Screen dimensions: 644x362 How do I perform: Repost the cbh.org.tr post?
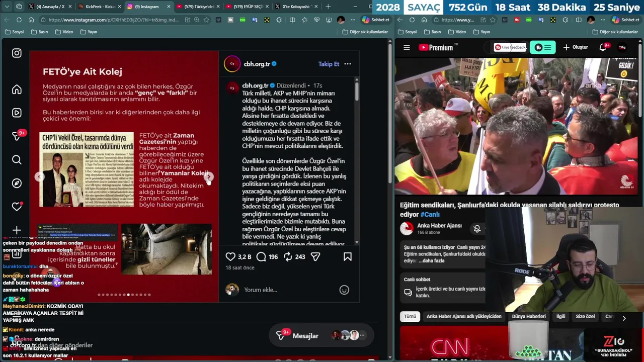tap(288, 256)
